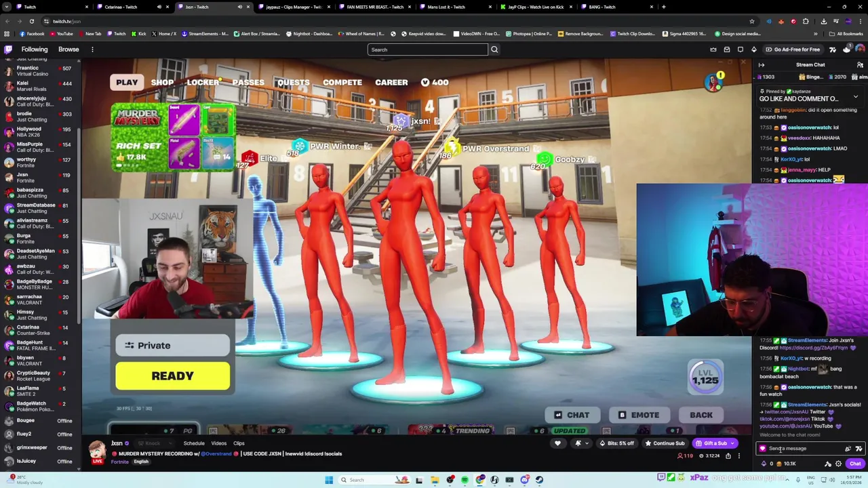Click Bits: 5% off button
This screenshot has height=488, width=868.
616,443
